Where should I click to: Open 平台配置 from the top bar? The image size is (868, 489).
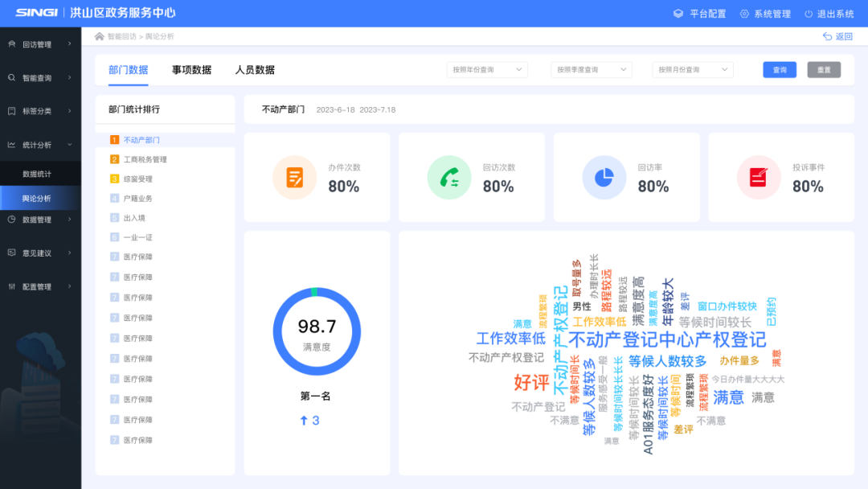[x=699, y=14]
